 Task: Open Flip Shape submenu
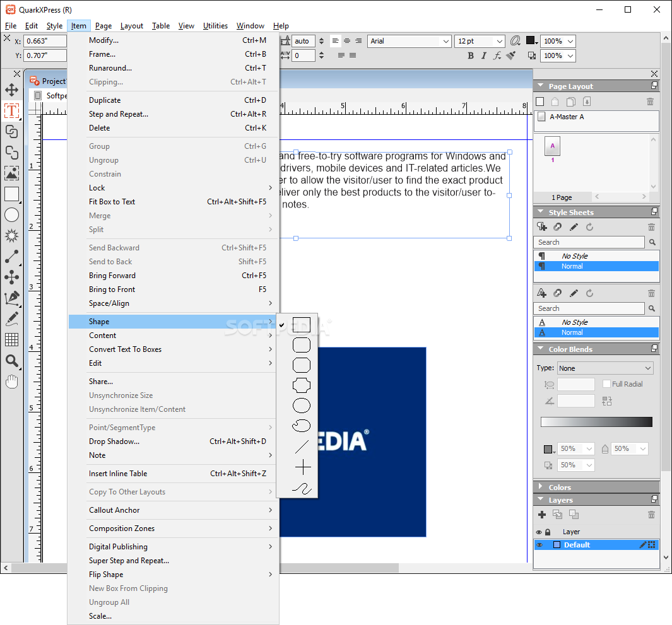(174, 575)
